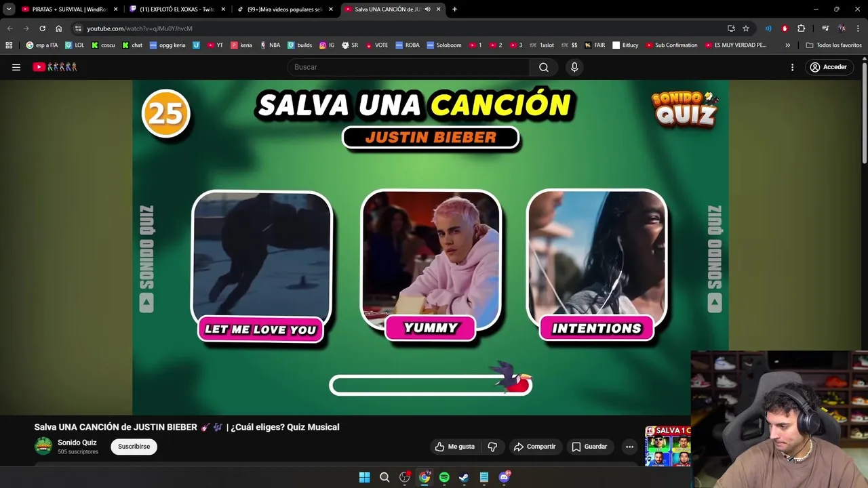
Task: Switch to the EXPLOTÓ EL XOKAS Twitch tab
Action: pos(176,9)
